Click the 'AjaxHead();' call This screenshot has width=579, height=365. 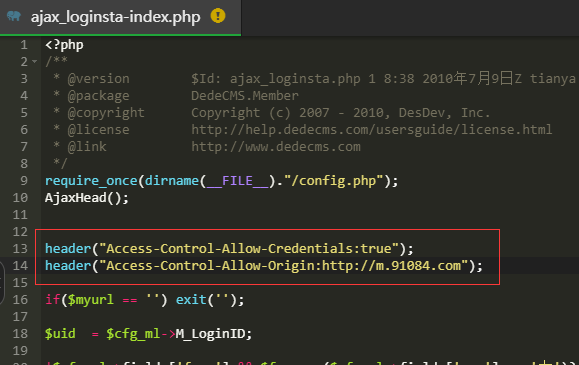coord(87,198)
